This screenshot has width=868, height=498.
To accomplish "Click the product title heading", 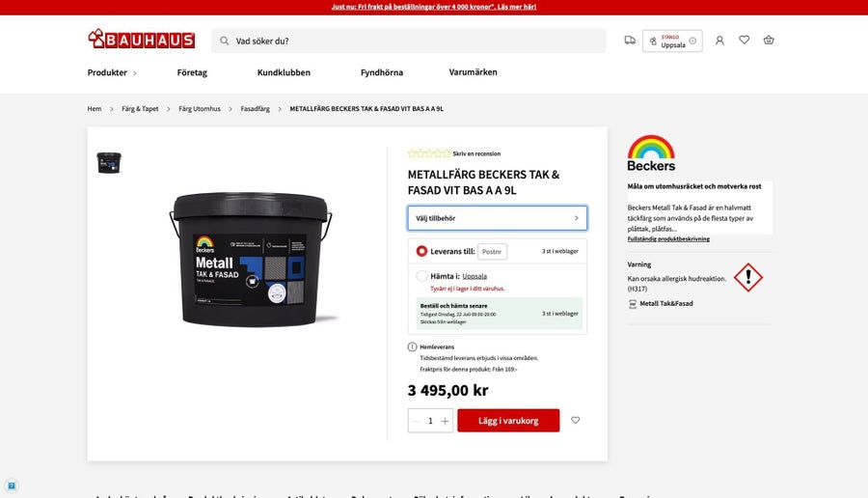I will tap(483, 182).
